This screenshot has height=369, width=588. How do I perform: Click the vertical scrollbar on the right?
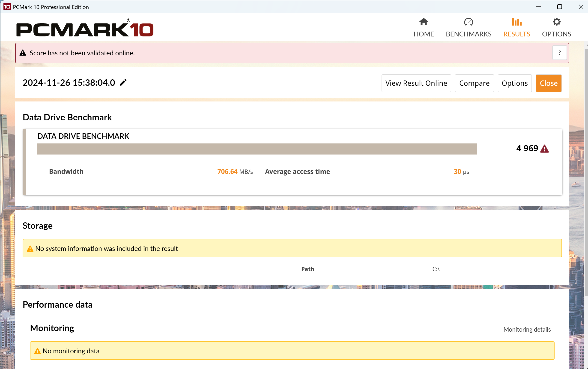coord(586,171)
